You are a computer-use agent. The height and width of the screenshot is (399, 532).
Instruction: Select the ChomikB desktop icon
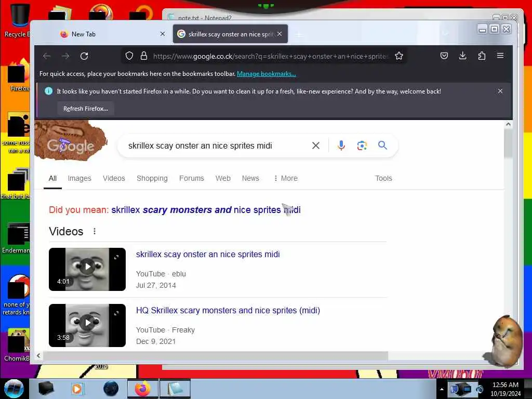(x=17, y=345)
